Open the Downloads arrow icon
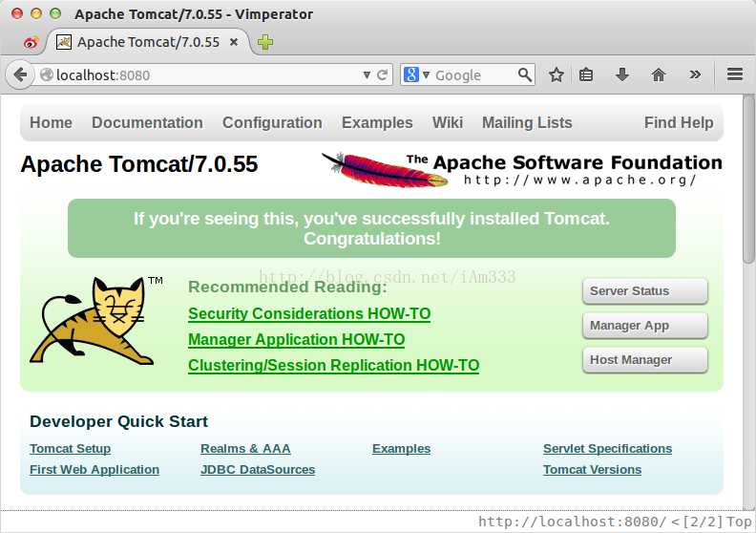This screenshot has height=533, width=756. click(622, 75)
